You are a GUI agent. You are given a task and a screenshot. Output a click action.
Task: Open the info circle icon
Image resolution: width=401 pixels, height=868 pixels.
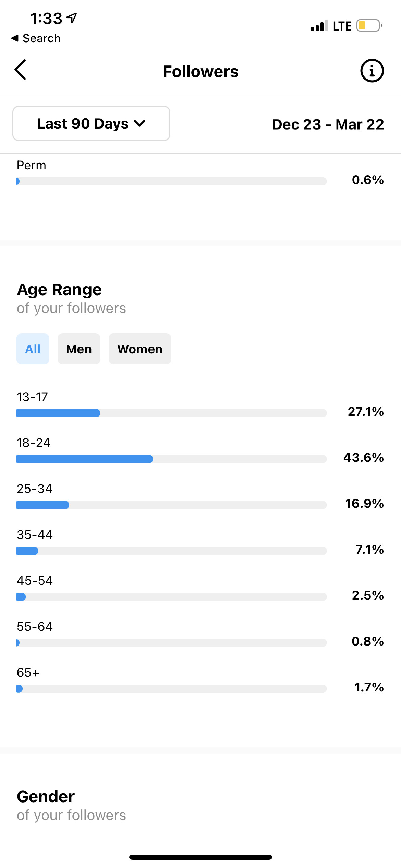[372, 71]
